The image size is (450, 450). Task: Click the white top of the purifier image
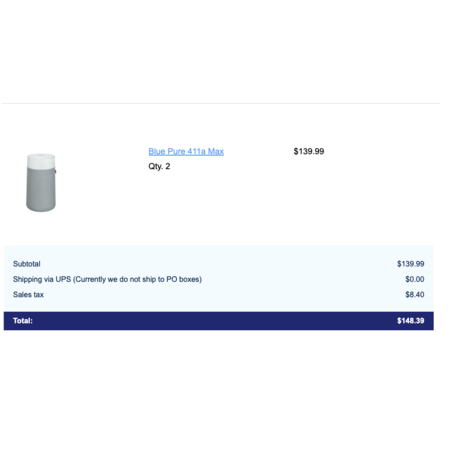(41, 160)
